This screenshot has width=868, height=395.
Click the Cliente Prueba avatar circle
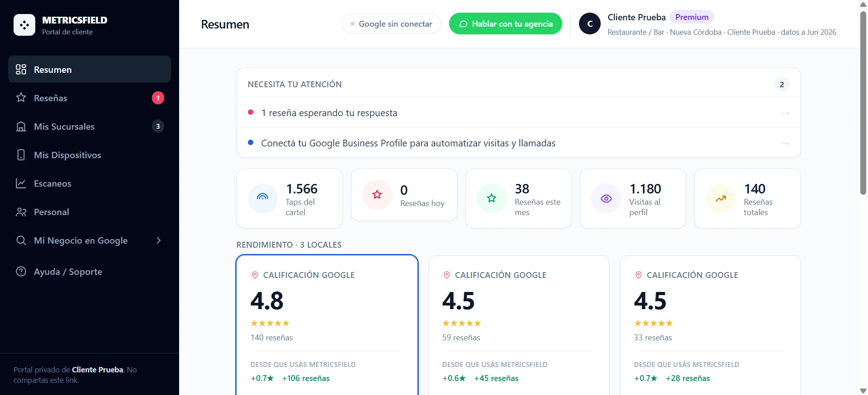(x=590, y=24)
